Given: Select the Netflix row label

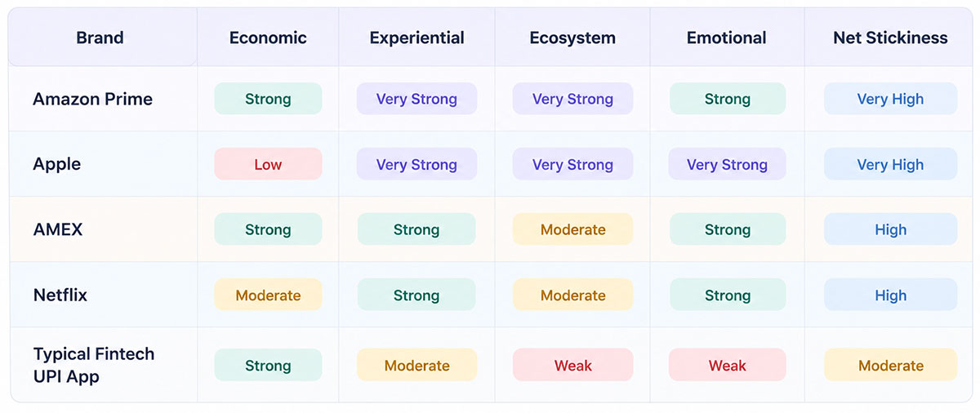Looking at the screenshot, I should click(x=59, y=295).
